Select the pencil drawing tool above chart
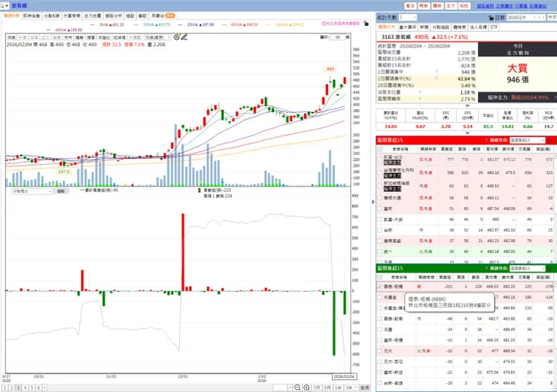 [x=184, y=37]
